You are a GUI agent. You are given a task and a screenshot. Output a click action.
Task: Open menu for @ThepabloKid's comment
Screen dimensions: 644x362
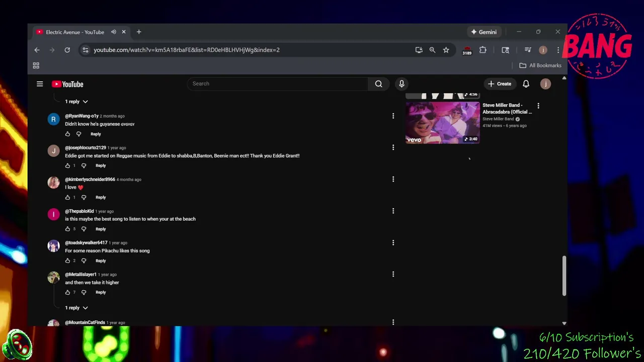[393, 211]
